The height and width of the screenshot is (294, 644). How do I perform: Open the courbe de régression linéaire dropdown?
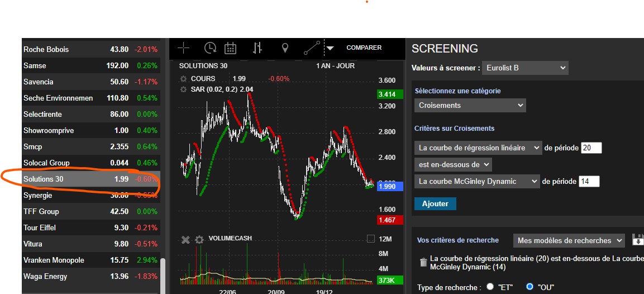478,148
